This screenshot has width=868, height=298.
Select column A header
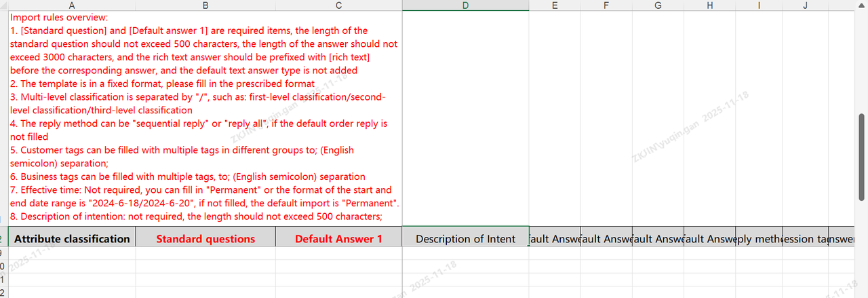pos(72,5)
